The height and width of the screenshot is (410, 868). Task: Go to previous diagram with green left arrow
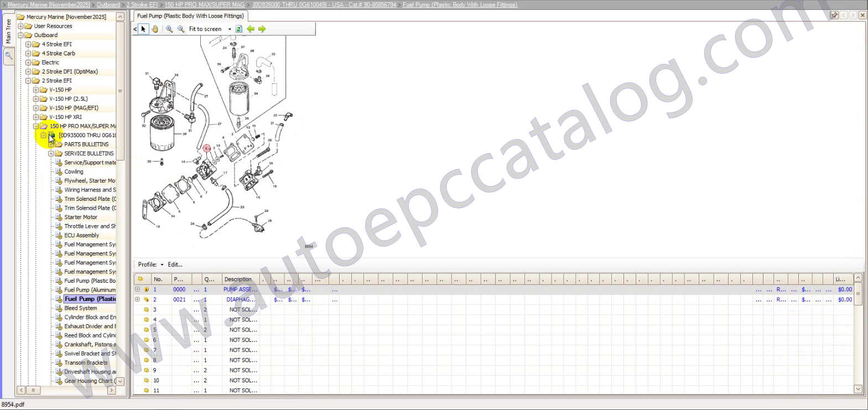(x=251, y=29)
